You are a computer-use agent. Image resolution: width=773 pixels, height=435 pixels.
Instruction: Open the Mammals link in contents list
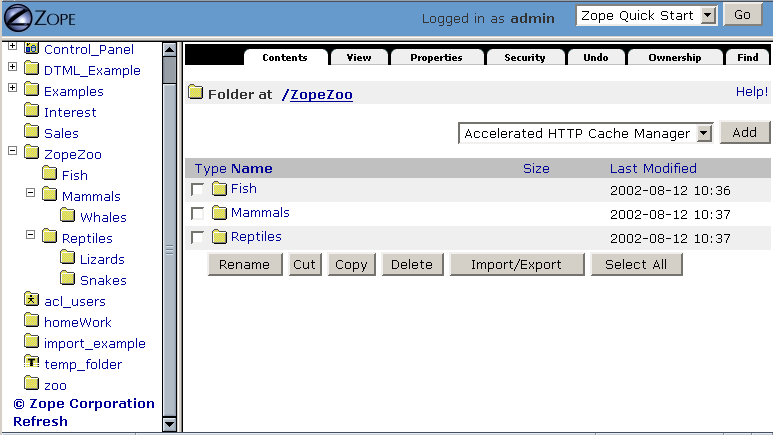click(x=260, y=213)
